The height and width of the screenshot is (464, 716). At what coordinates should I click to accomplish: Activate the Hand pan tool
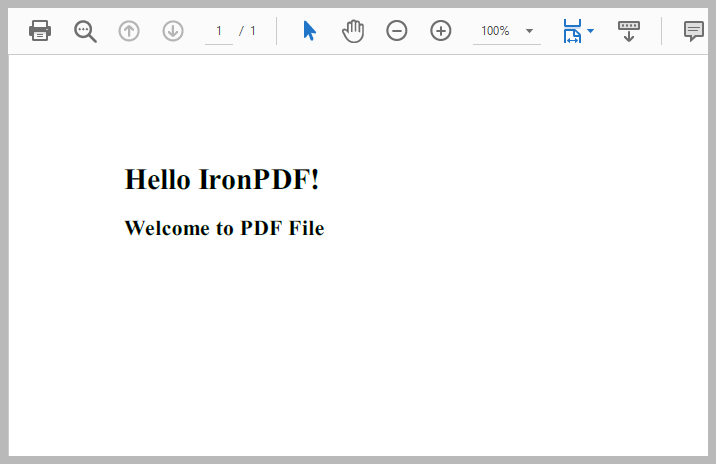click(353, 31)
